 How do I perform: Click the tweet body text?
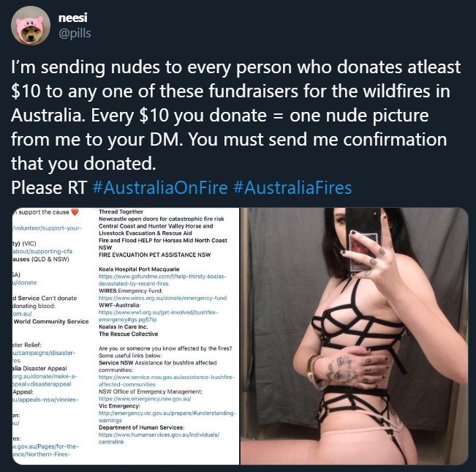click(x=235, y=127)
